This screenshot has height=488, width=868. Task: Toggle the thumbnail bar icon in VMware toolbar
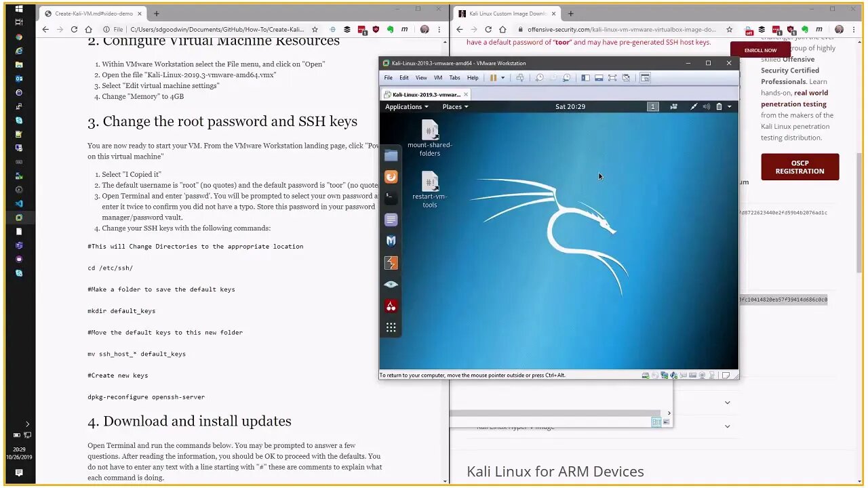[x=599, y=78]
